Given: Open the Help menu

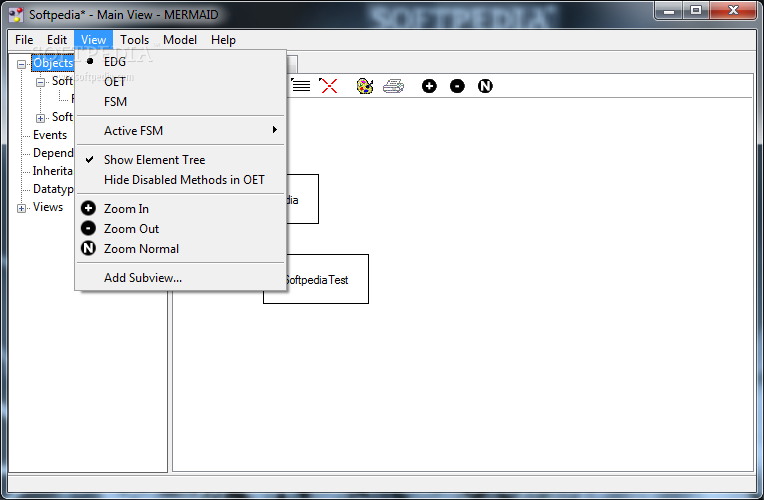Looking at the screenshot, I should point(223,40).
